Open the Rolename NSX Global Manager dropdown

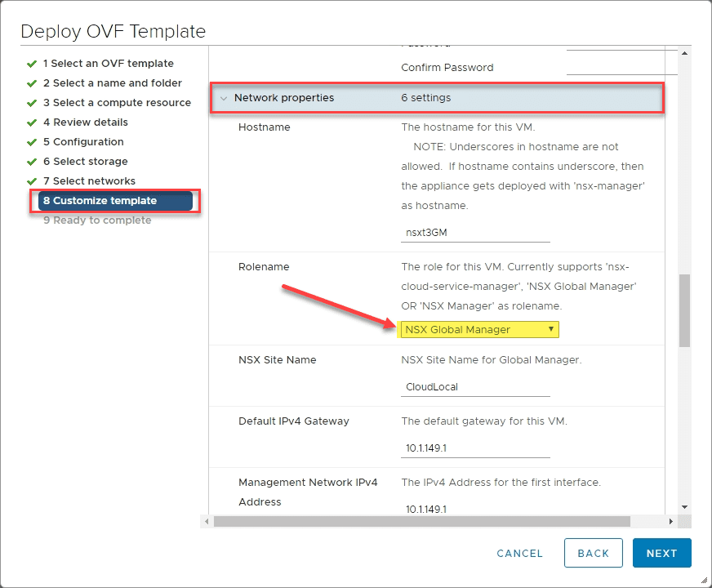(480, 330)
